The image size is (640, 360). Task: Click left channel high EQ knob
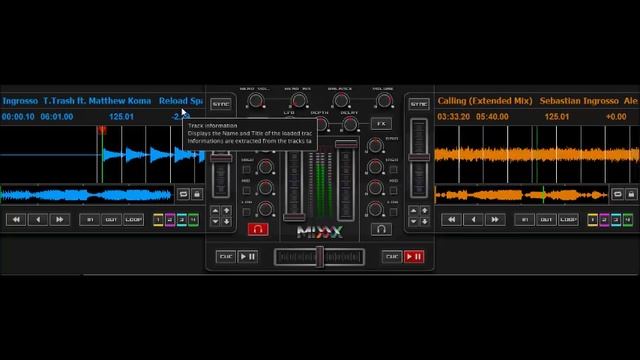[265, 167]
